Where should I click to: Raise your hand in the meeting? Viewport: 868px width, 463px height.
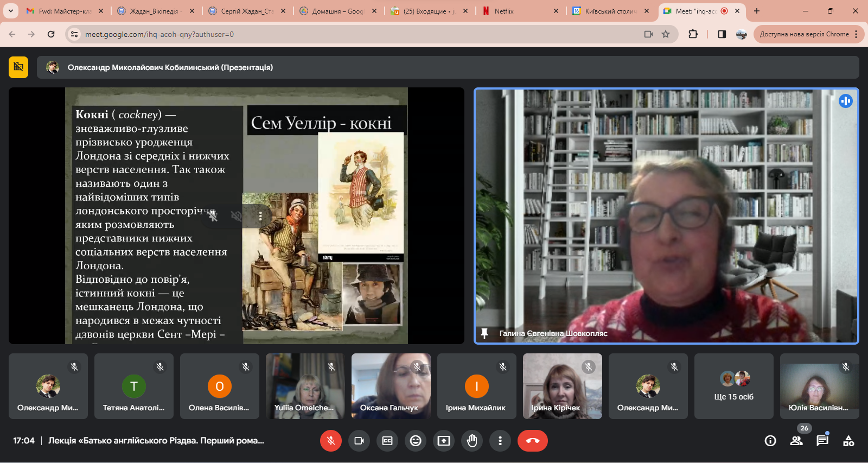[472, 441]
